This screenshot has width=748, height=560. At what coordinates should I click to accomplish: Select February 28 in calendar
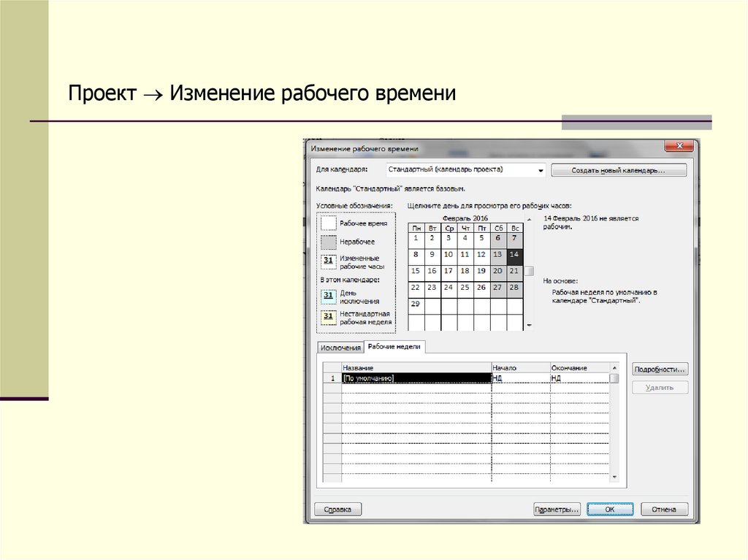pyautogui.click(x=514, y=288)
